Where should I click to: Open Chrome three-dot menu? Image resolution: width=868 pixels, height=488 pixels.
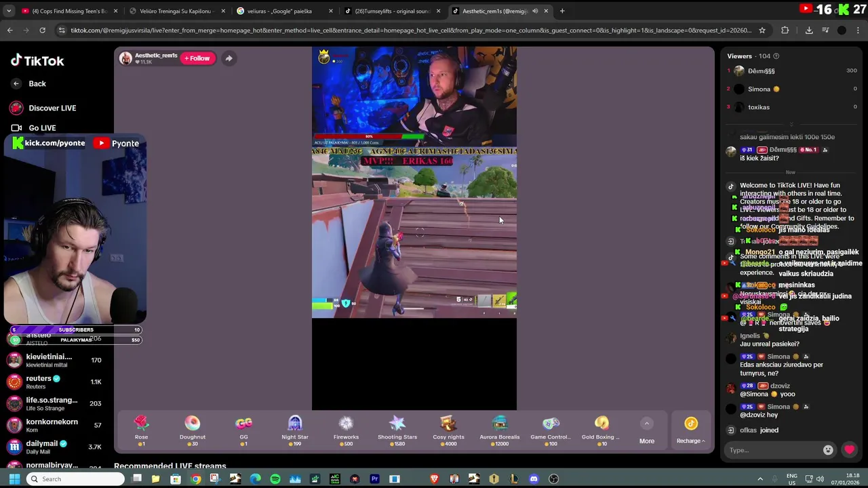(x=858, y=30)
